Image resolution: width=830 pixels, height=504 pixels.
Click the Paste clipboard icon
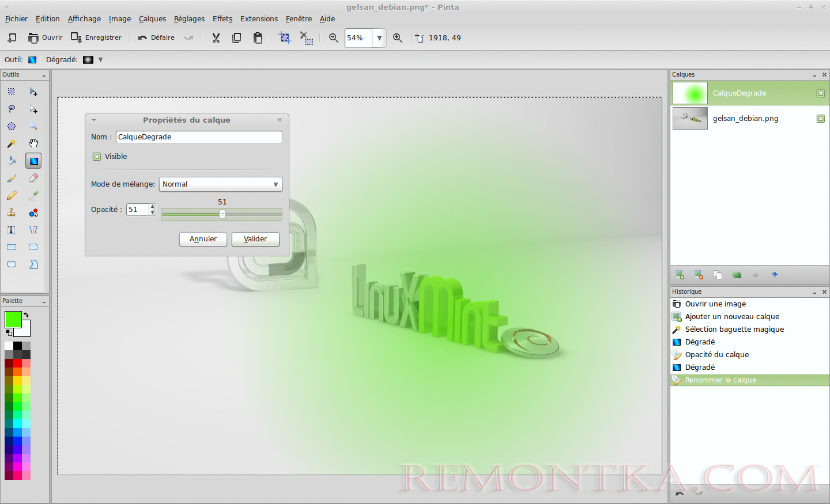tap(258, 38)
